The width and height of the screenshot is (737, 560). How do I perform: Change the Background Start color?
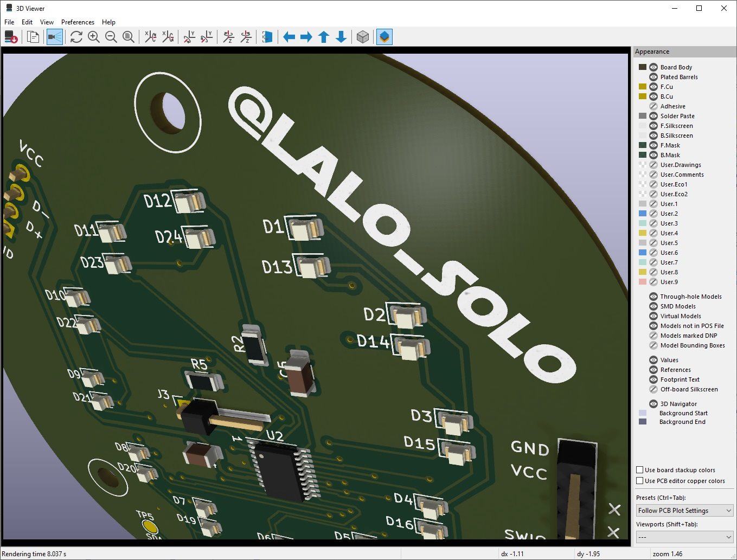[x=643, y=413]
